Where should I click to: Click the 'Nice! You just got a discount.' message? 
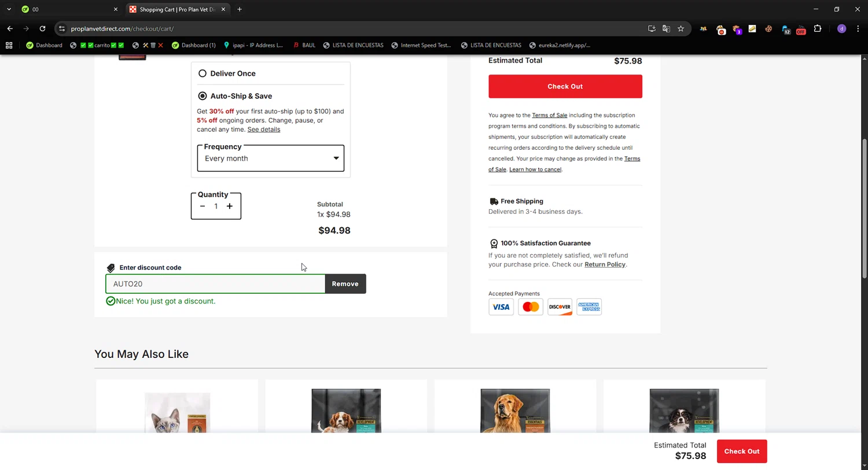[165, 301]
